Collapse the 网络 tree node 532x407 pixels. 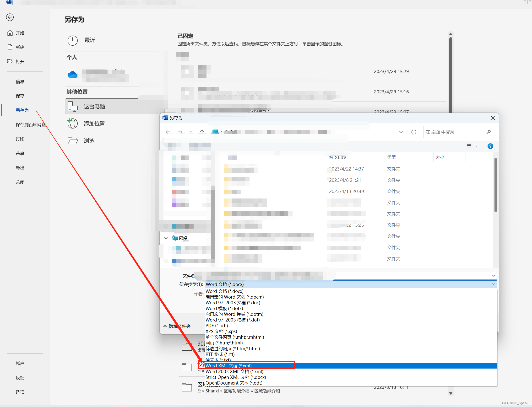(x=166, y=238)
